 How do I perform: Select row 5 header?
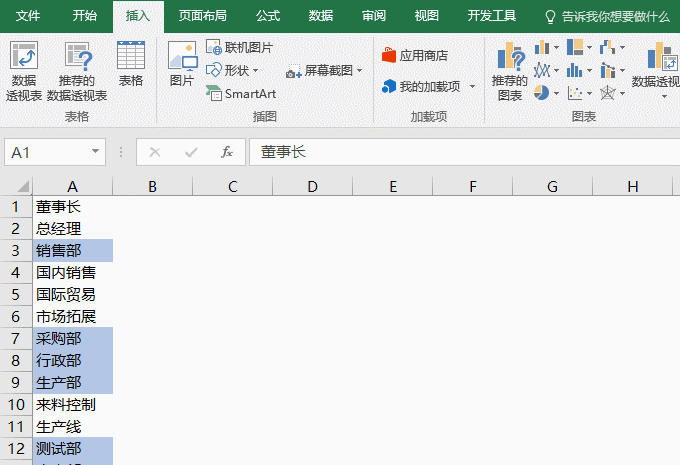(x=16, y=295)
